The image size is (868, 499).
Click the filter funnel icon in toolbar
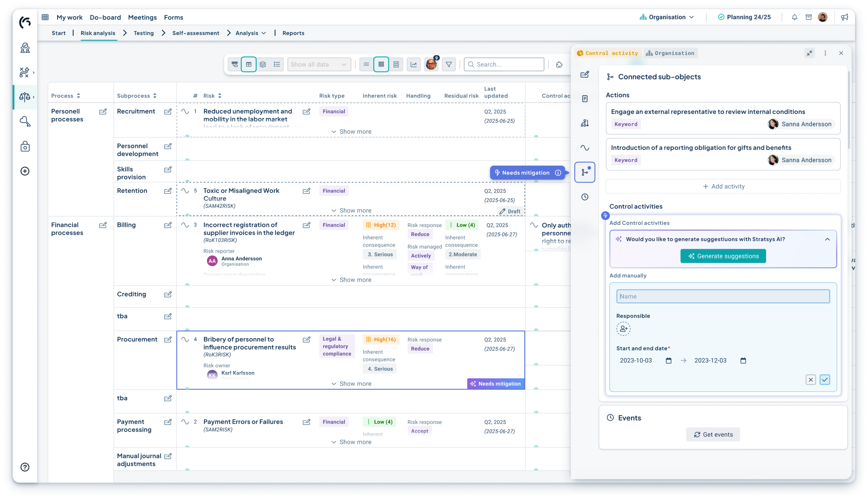(x=448, y=64)
